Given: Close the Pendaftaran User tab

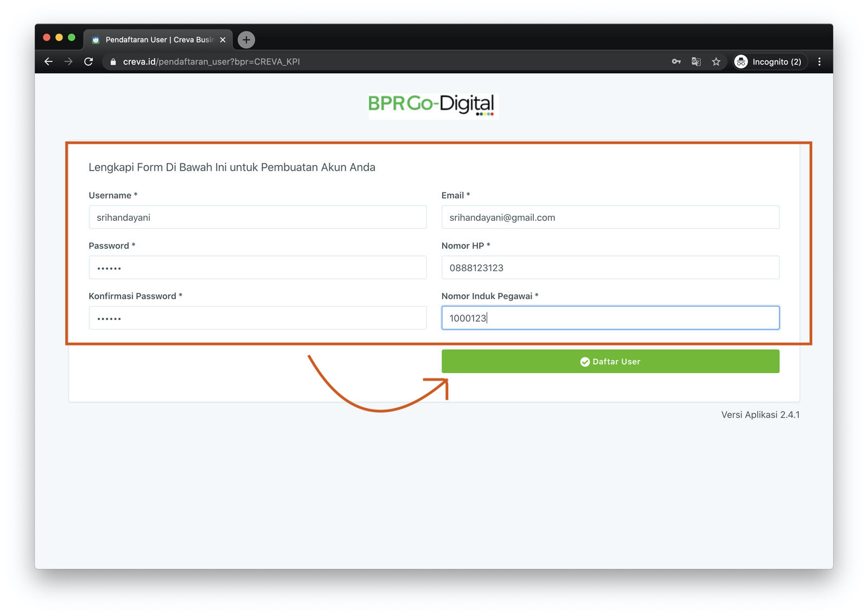Looking at the screenshot, I should pyautogui.click(x=223, y=40).
